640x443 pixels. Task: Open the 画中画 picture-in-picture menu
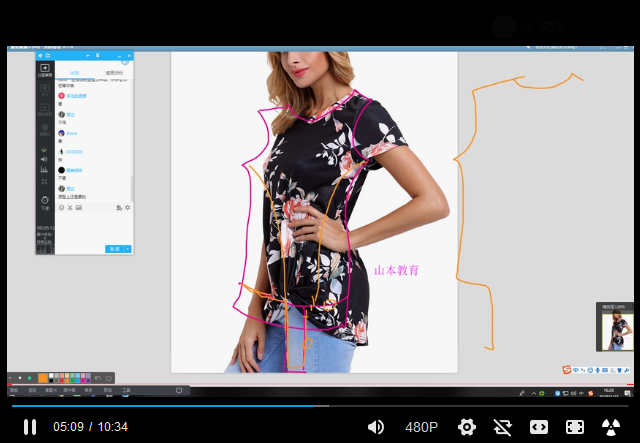tap(69, 390)
